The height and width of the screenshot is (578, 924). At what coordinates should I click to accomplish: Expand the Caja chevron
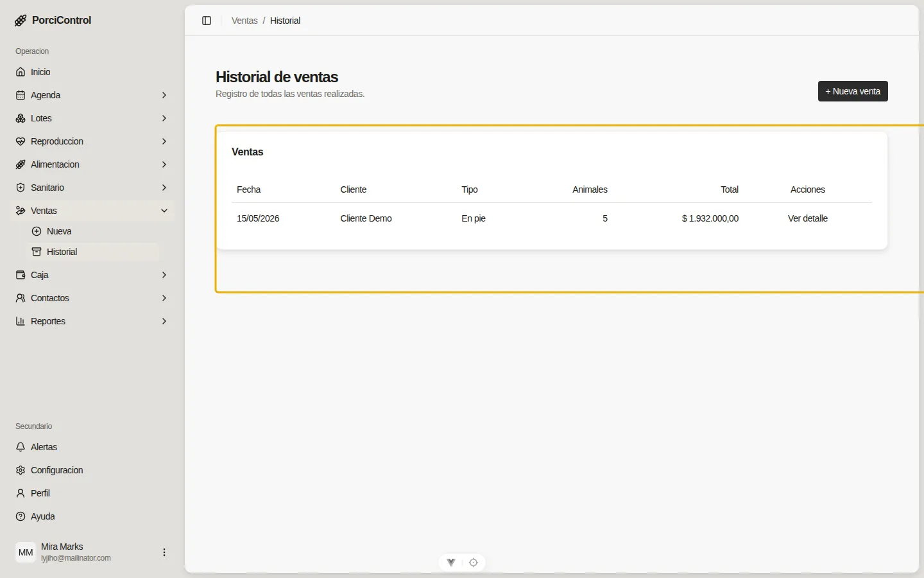[x=164, y=275]
